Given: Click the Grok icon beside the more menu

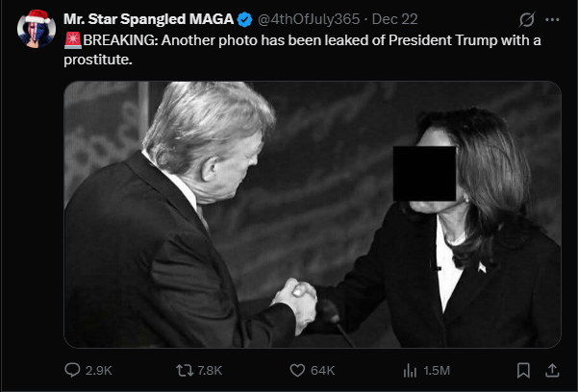Looking at the screenshot, I should [x=526, y=19].
